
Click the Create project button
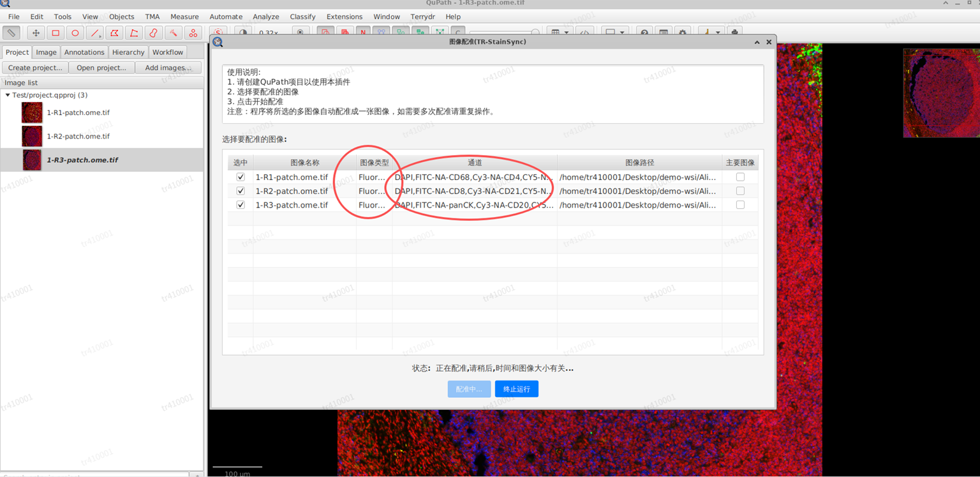tap(35, 68)
